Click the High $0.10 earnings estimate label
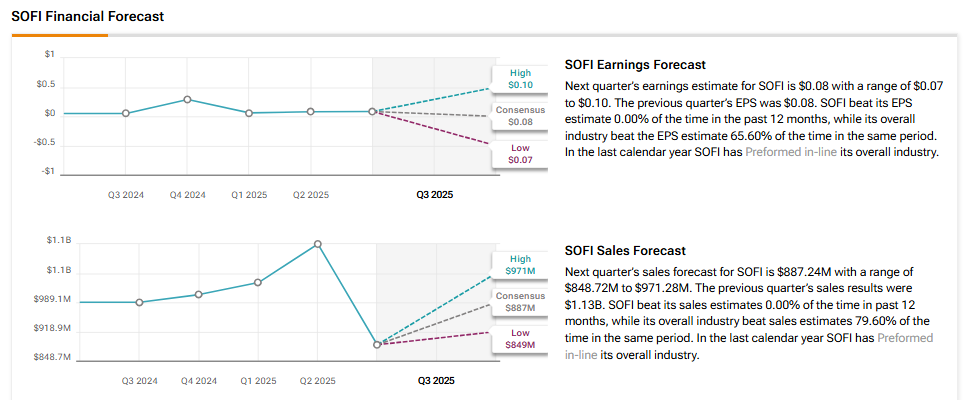This screenshot has height=400, width=973. pyautogui.click(x=520, y=79)
